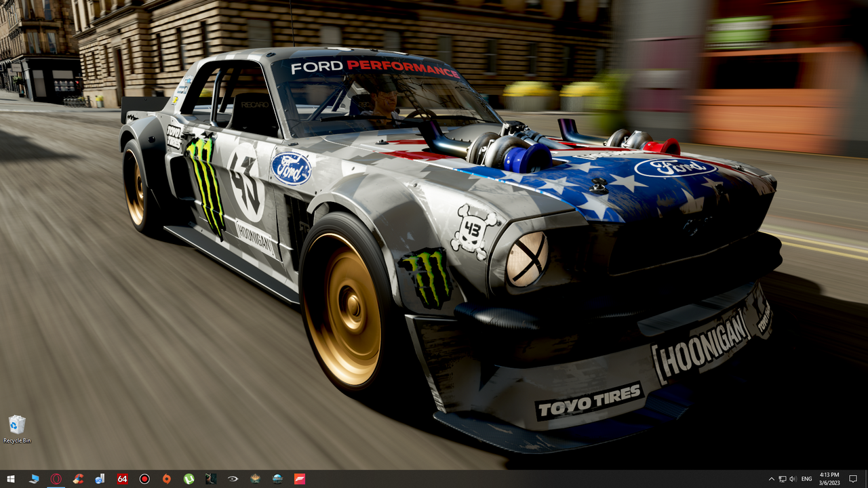This screenshot has width=868, height=488.
Task: Click the Show desktop sliver at taskbar edge
Action: point(866,479)
